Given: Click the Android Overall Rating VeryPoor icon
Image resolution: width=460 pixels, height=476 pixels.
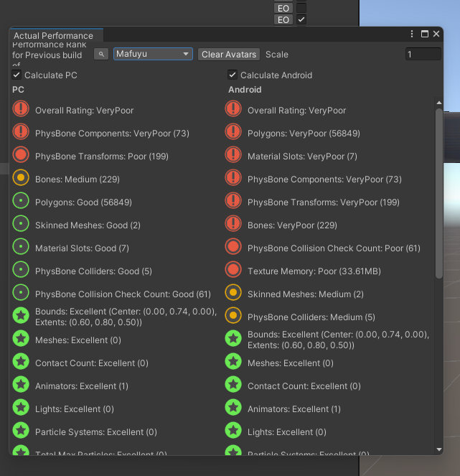Looking at the screenshot, I should coord(233,108).
